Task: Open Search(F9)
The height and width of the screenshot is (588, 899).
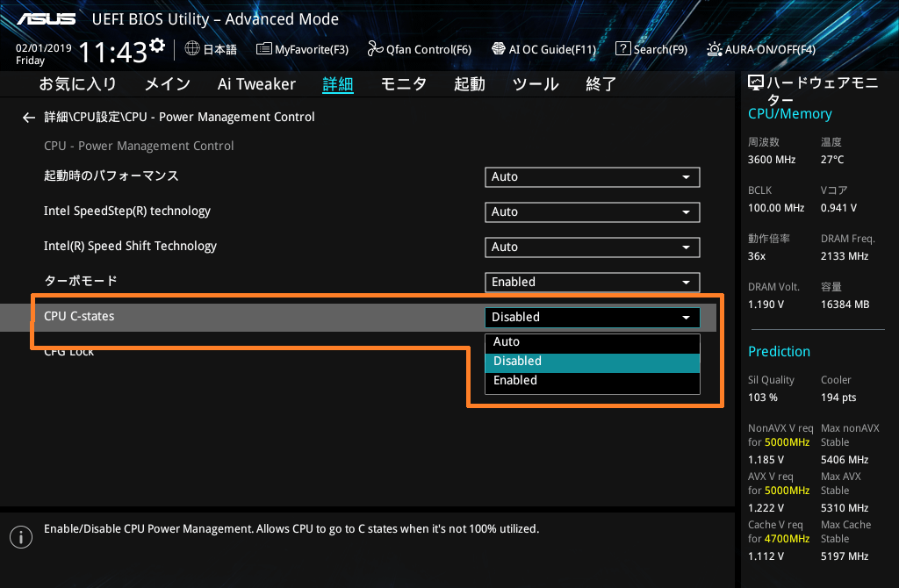Action: tap(651, 49)
